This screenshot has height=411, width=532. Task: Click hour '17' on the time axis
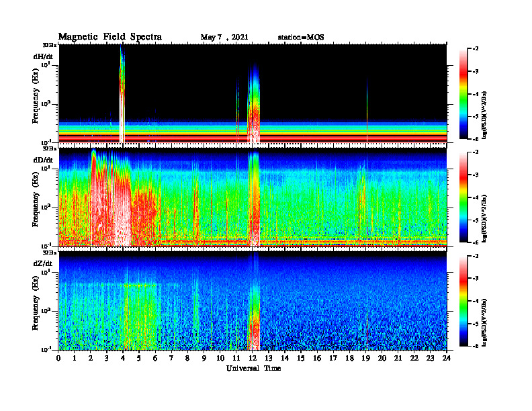[333, 358]
